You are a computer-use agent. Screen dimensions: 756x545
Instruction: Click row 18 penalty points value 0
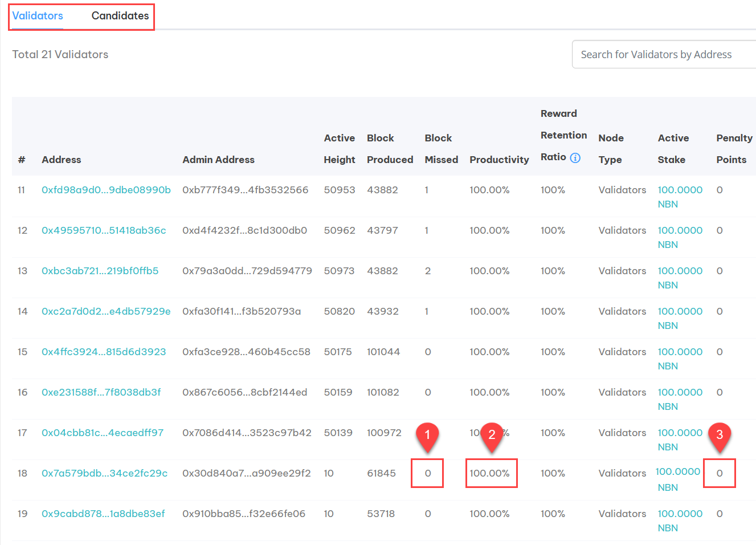pos(720,473)
